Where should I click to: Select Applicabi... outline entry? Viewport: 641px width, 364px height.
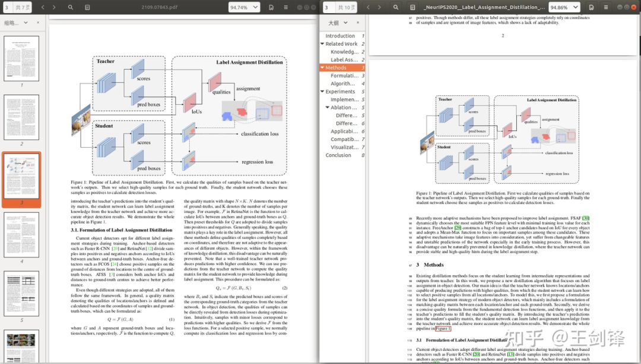click(344, 132)
